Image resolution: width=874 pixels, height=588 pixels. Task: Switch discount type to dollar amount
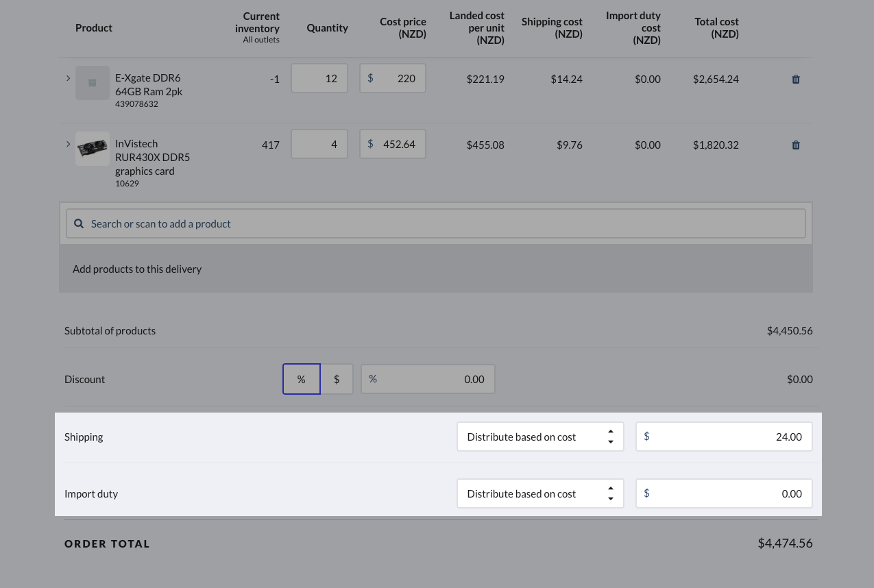[337, 379]
